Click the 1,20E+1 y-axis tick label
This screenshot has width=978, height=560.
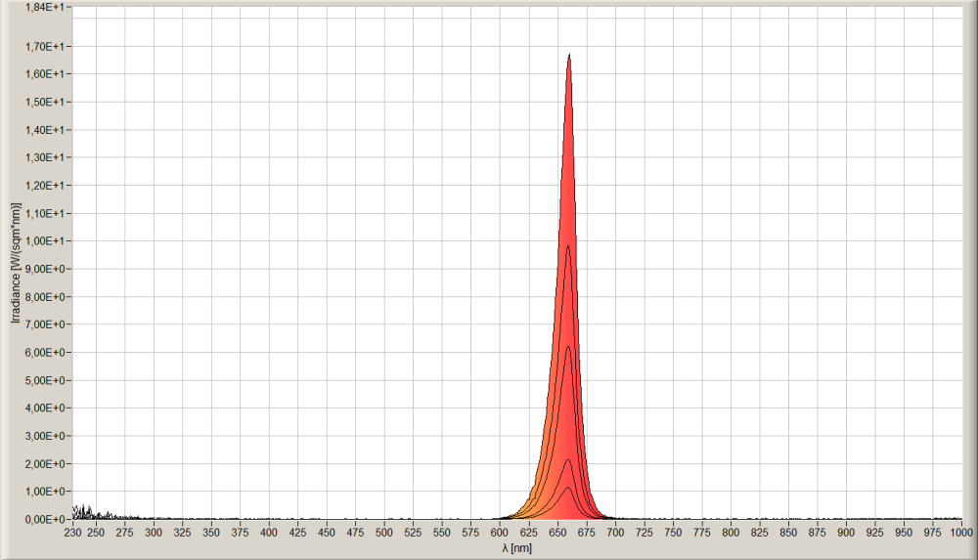click(x=43, y=186)
